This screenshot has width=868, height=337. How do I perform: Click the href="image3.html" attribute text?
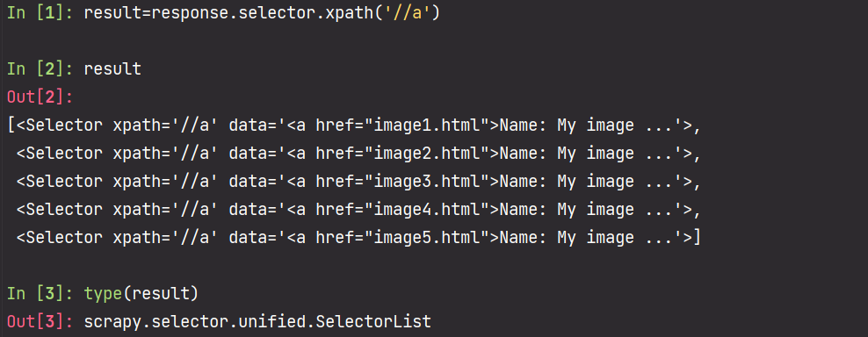point(402,182)
